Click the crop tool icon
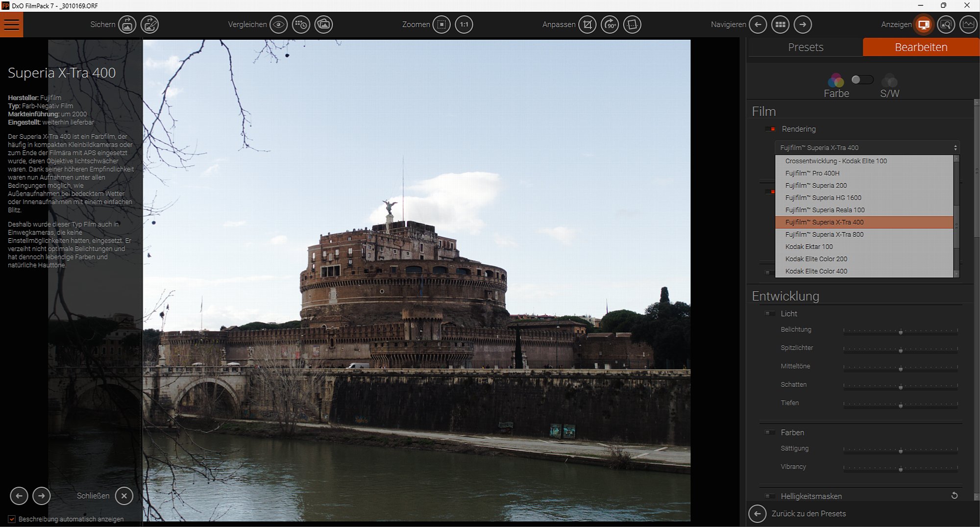This screenshot has width=980, height=527. click(x=587, y=25)
